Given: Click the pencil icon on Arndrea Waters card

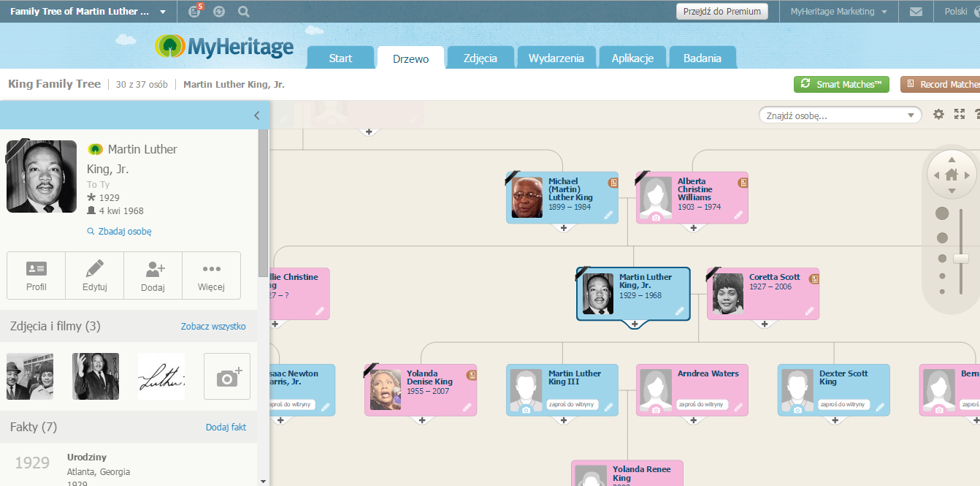Looking at the screenshot, I should tap(738, 407).
